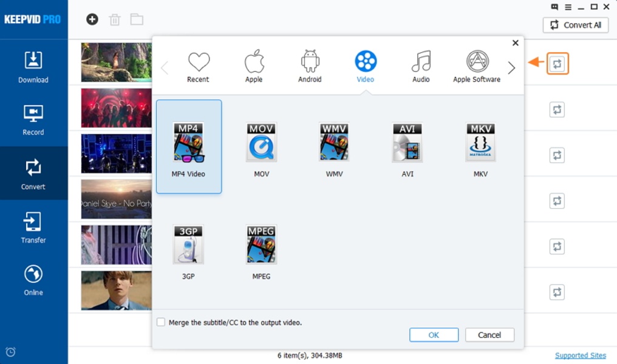The width and height of the screenshot is (617, 364).
Task: Enable merge subtitle/CC to output video
Action: coord(161,322)
